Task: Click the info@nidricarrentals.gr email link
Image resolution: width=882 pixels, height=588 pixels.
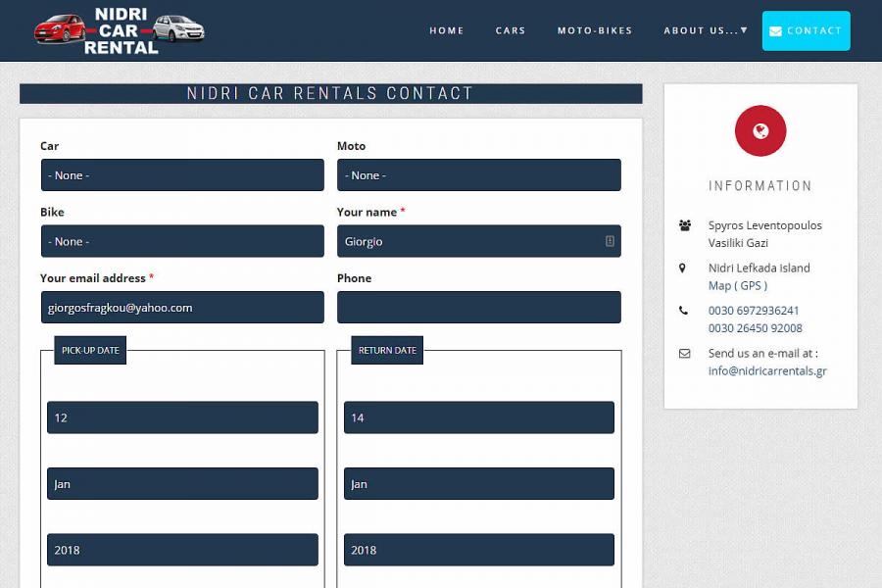Action: 767,370
